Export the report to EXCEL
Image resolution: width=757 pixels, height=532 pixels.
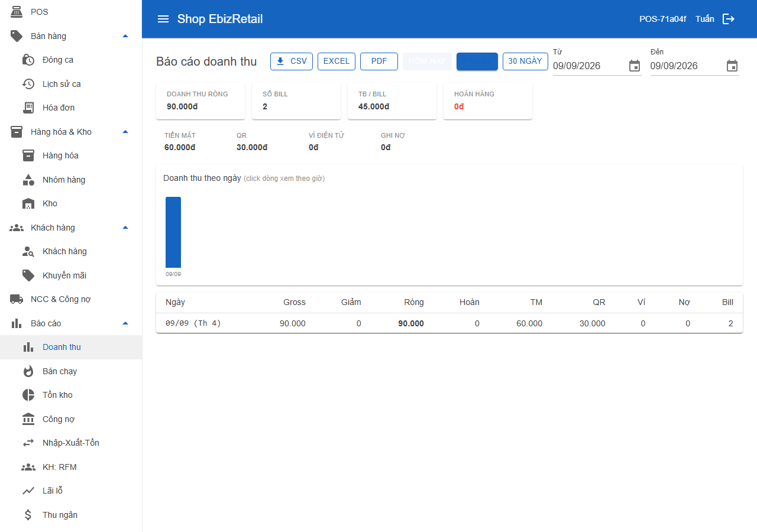pyautogui.click(x=337, y=61)
